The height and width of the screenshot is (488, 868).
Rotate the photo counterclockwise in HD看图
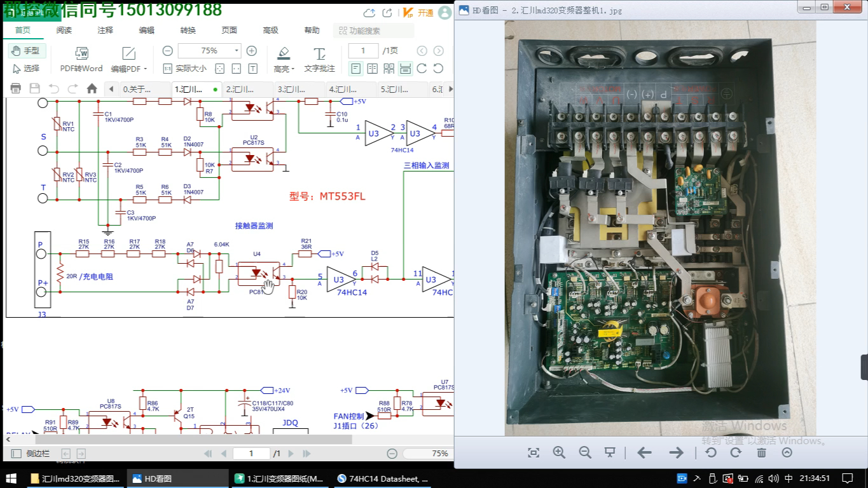click(710, 452)
